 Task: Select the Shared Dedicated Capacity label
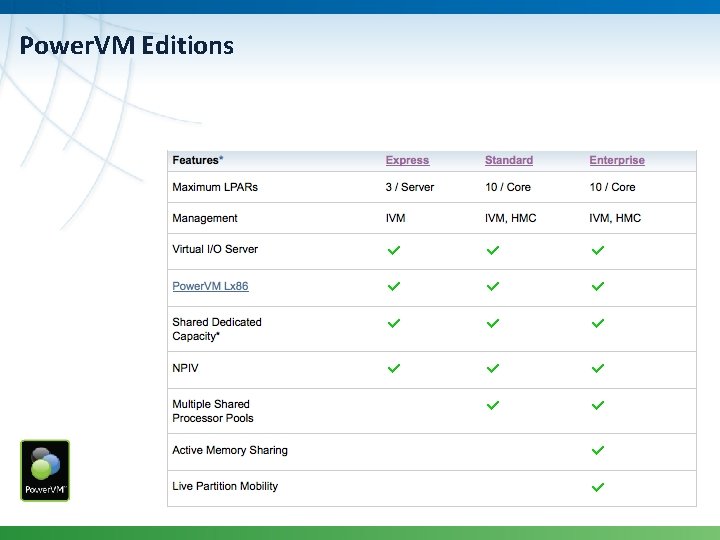(x=217, y=329)
